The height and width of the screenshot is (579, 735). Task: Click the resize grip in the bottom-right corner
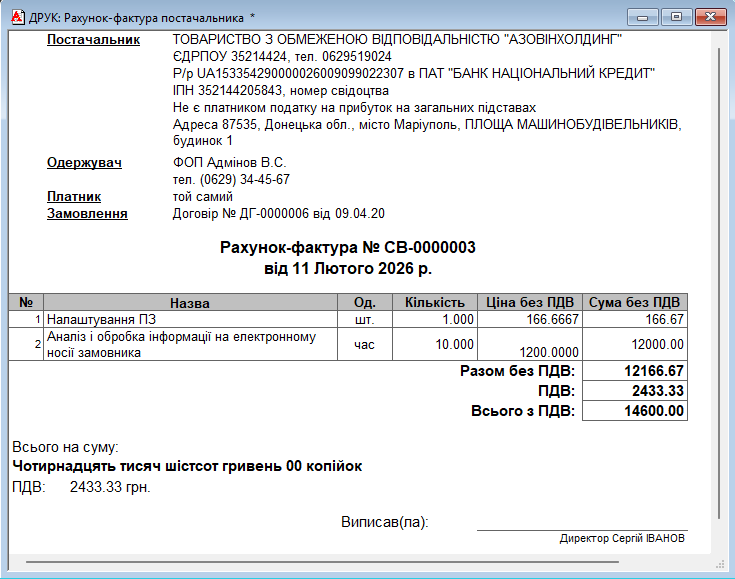point(720,564)
